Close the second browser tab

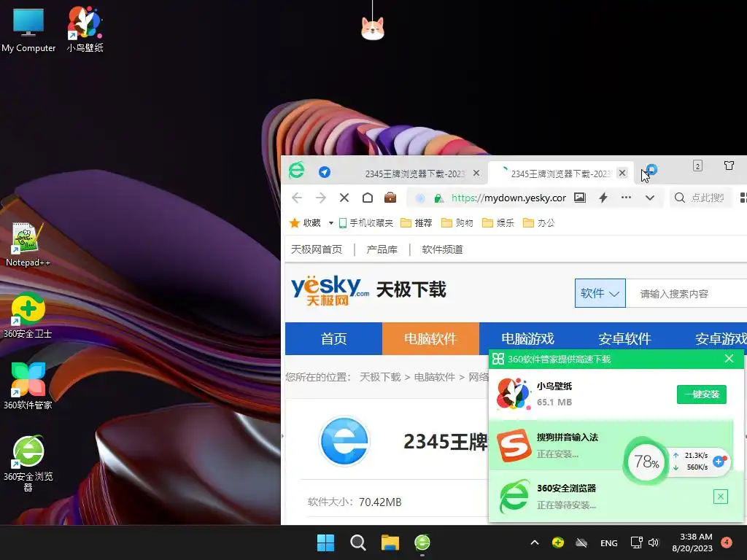pos(622,173)
